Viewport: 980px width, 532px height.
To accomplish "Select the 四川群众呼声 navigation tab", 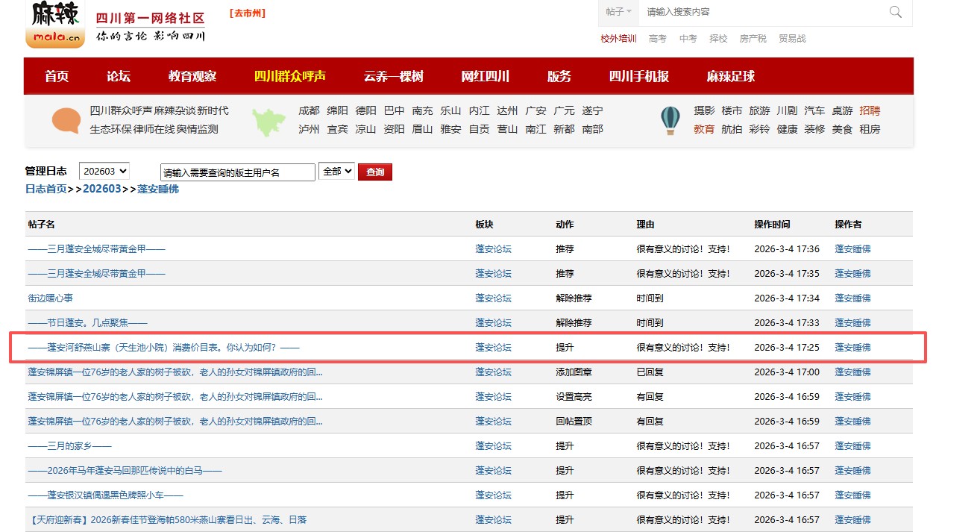I will tap(289, 76).
